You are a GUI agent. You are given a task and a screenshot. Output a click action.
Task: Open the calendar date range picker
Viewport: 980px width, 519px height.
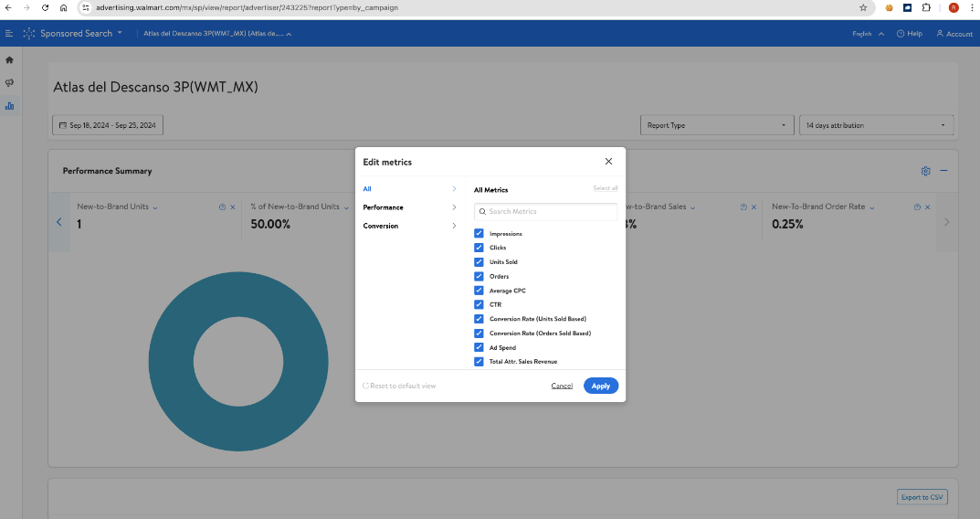(x=108, y=125)
